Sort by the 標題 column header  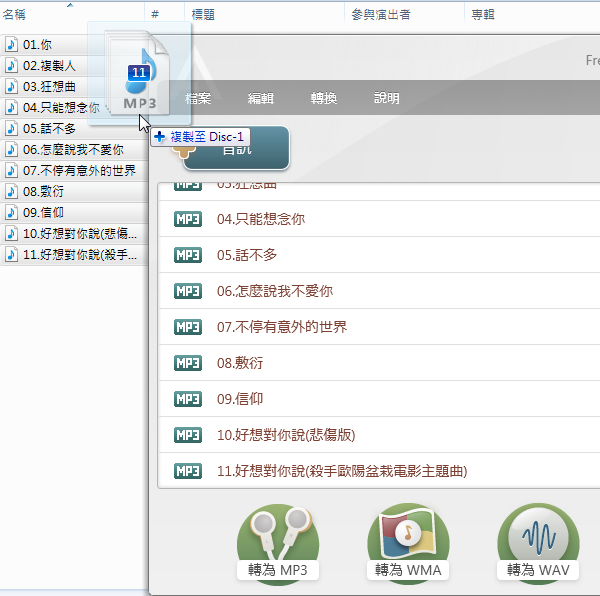coord(203,15)
